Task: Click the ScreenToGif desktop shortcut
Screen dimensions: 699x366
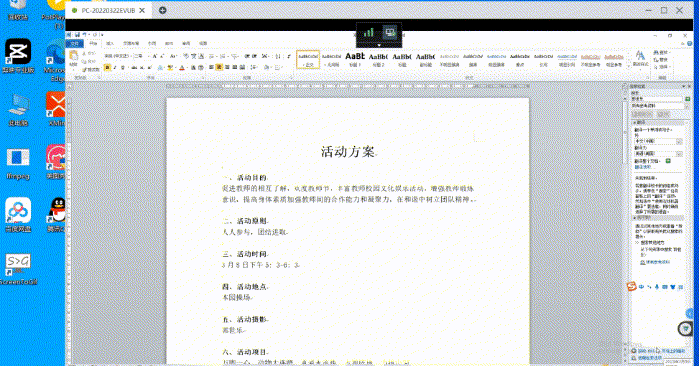Action: point(18,269)
